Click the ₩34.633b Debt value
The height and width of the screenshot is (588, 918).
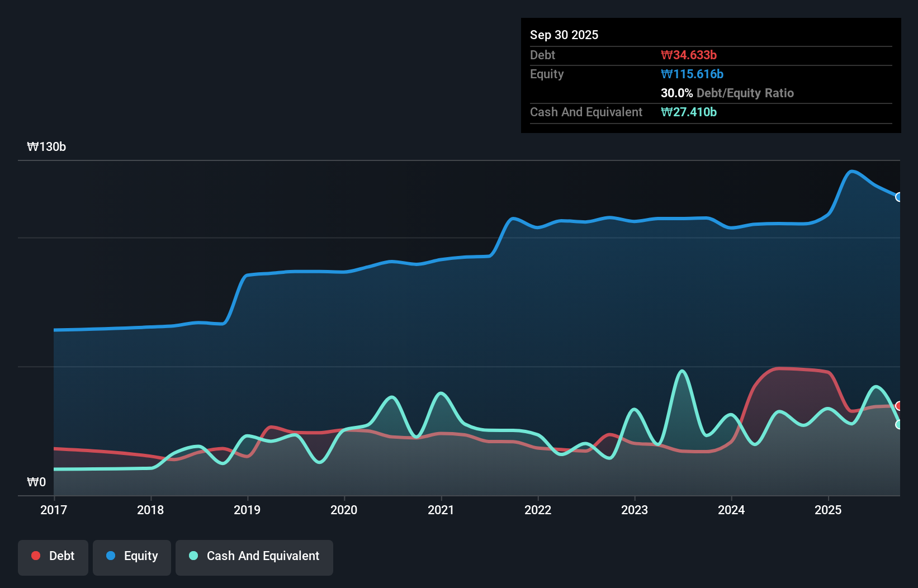[689, 55]
